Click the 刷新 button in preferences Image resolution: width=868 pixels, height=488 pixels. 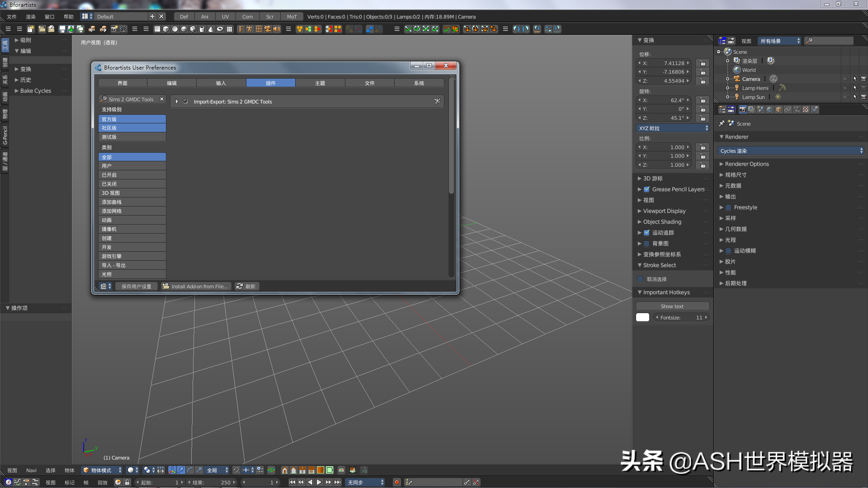(247, 286)
